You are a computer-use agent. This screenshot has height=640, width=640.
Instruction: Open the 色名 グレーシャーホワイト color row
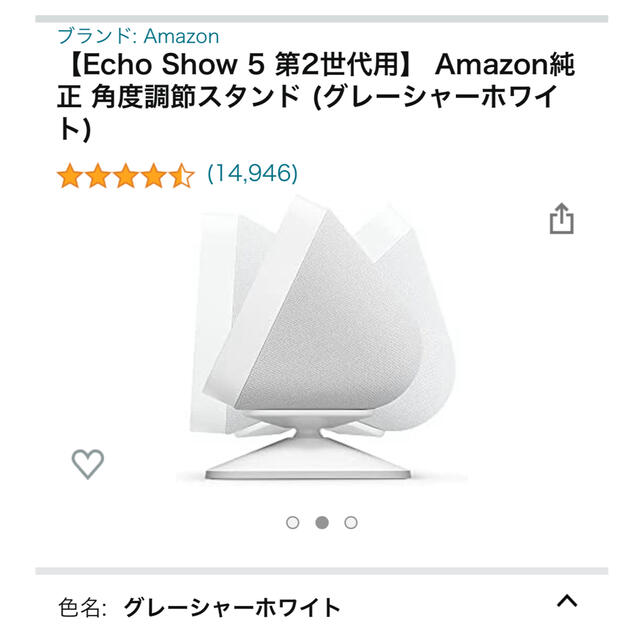[322, 607]
